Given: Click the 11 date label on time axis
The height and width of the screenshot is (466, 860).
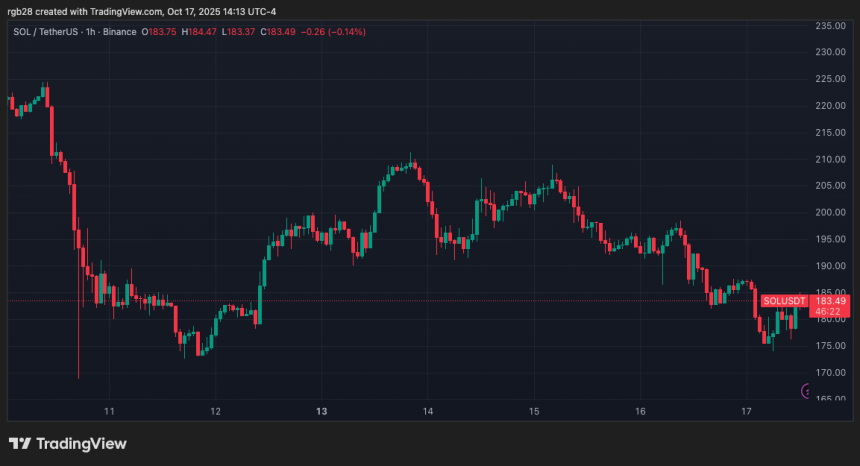Looking at the screenshot, I should pos(109,411).
